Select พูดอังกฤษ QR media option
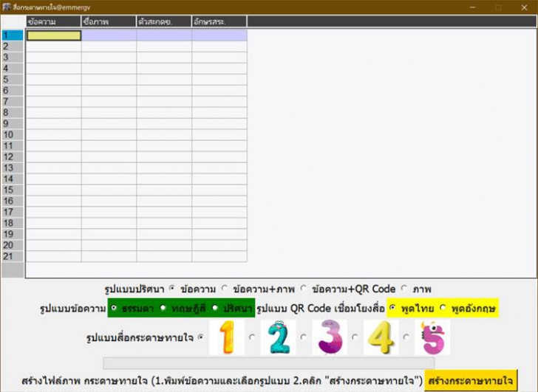 click(x=443, y=308)
